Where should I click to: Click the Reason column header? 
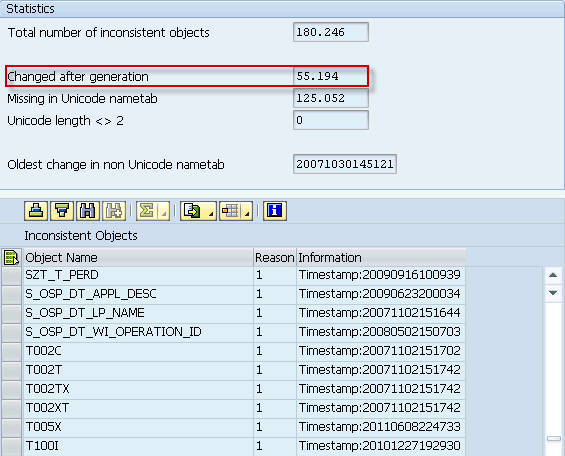275,258
